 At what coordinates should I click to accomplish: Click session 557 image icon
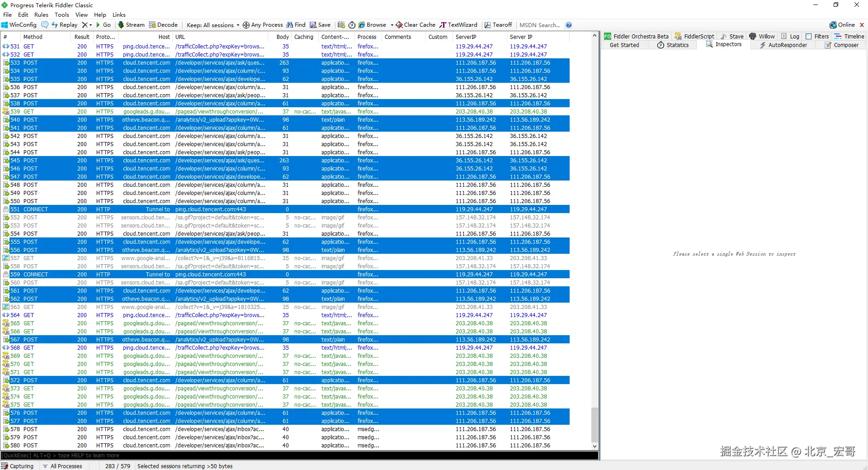coord(6,258)
